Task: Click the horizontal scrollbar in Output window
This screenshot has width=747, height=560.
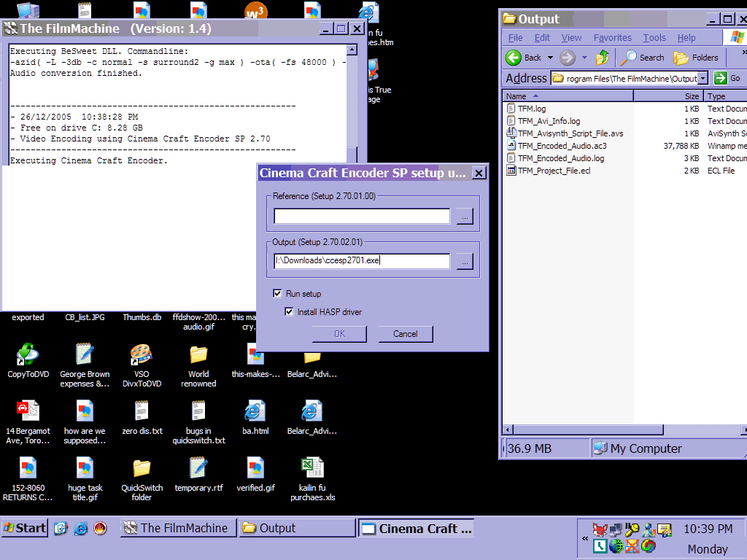Action: click(589, 430)
